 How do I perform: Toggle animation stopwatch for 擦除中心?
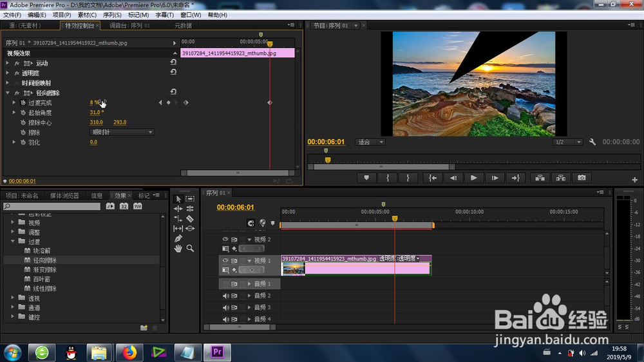pyautogui.click(x=23, y=122)
